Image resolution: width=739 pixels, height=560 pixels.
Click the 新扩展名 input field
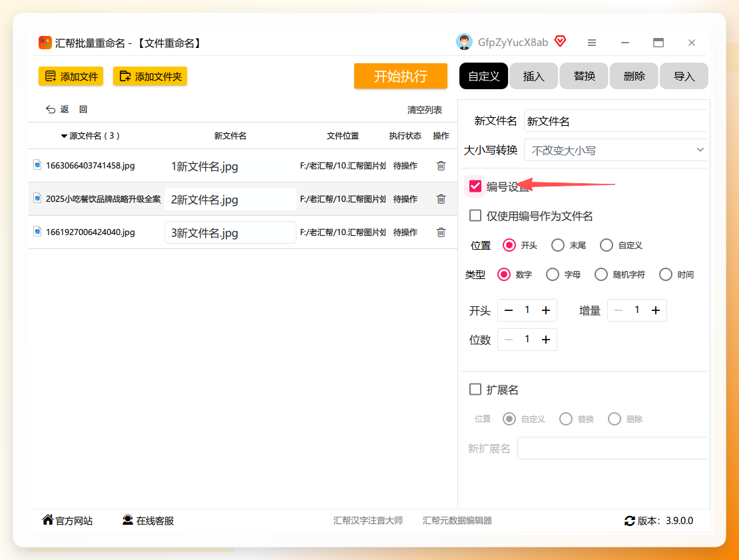pos(613,448)
